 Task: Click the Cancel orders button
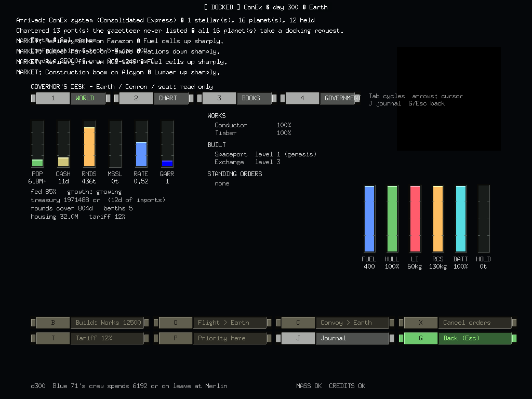(458, 323)
